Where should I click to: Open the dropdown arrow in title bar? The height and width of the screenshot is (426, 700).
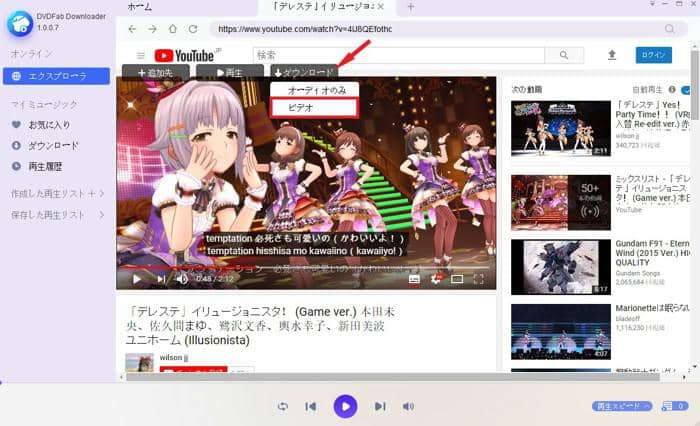pyautogui.click(x=652, y=4)
